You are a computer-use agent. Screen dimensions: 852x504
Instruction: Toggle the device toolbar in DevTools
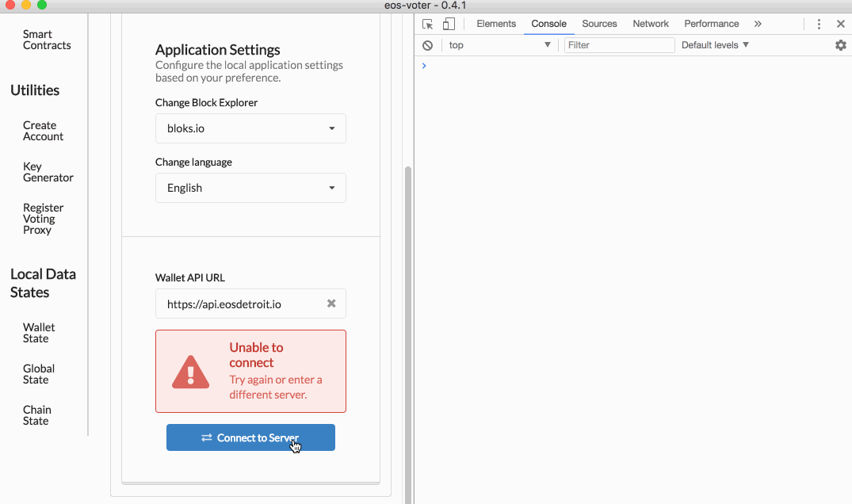coord(449,24)
